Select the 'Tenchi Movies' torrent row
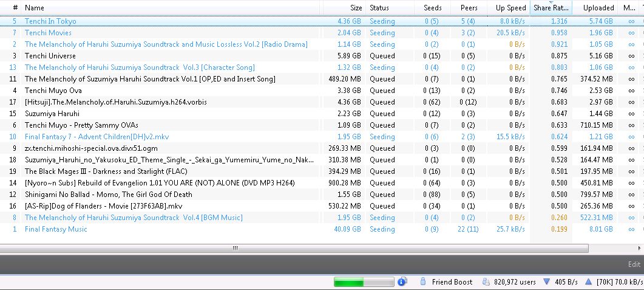The height and width of the screenshot is (290, 644). coord(322,32)
